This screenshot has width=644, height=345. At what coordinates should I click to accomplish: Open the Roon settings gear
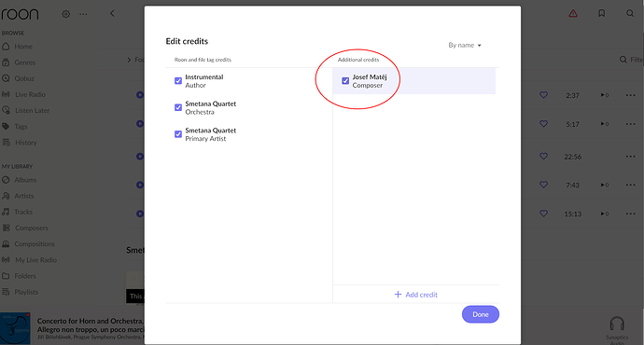coord(65,14)
